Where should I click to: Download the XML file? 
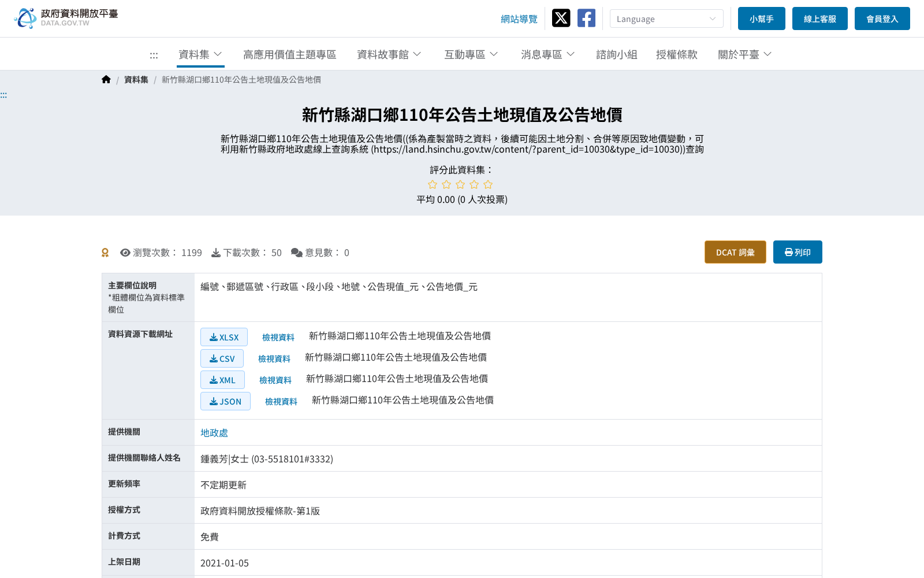pyautogui.click(x=222, y=380)
